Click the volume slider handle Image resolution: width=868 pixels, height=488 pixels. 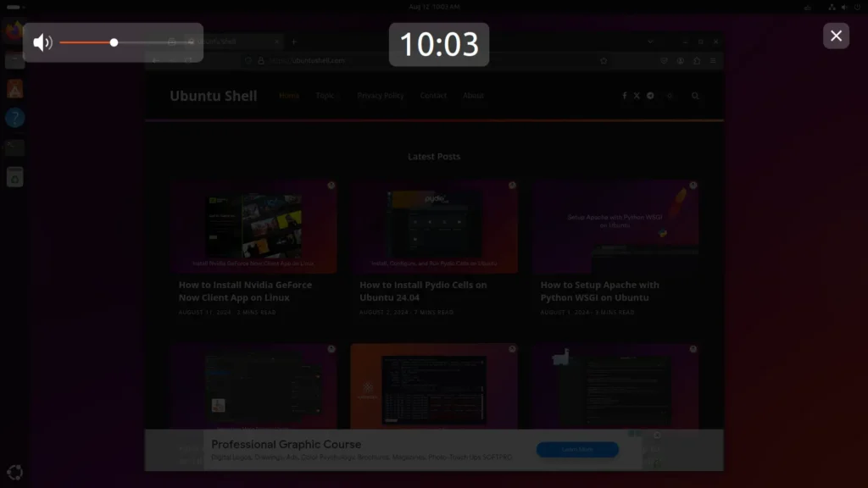[x=114, y=42]
